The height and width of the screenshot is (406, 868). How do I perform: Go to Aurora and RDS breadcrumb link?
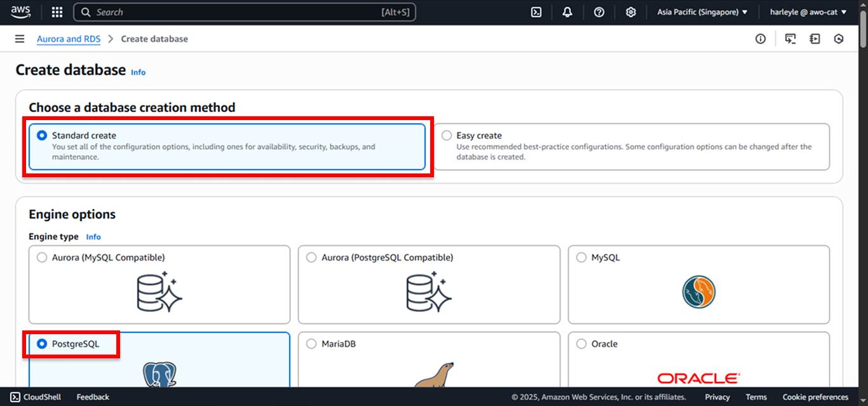(x=69, y=39)
